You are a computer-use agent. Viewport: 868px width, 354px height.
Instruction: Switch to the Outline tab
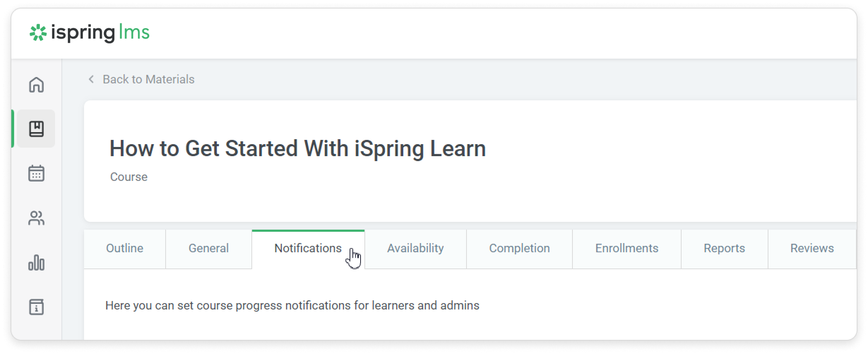[x=125, y=248]
